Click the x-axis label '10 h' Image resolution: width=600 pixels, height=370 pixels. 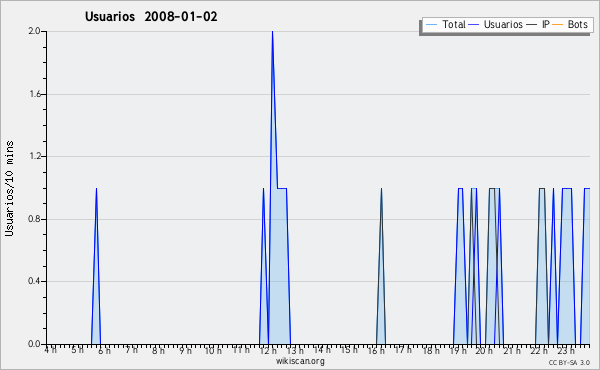click(x=213, y=350)
